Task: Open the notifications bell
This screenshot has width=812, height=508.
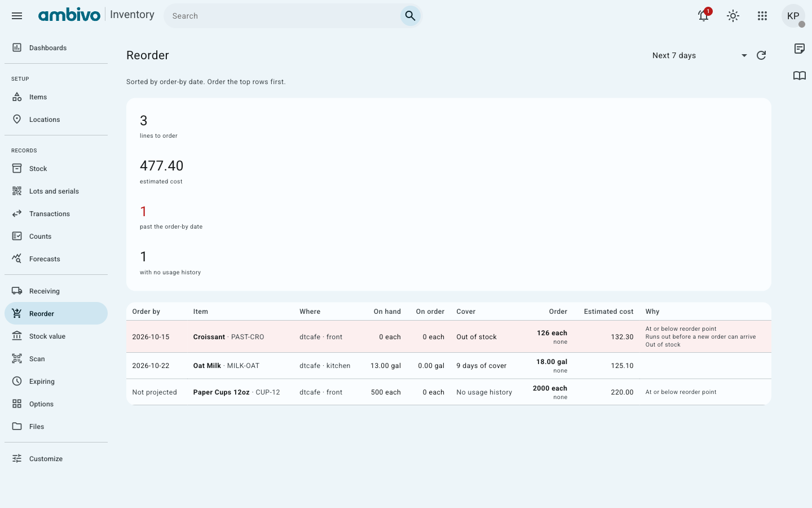Action: point(704,16)
